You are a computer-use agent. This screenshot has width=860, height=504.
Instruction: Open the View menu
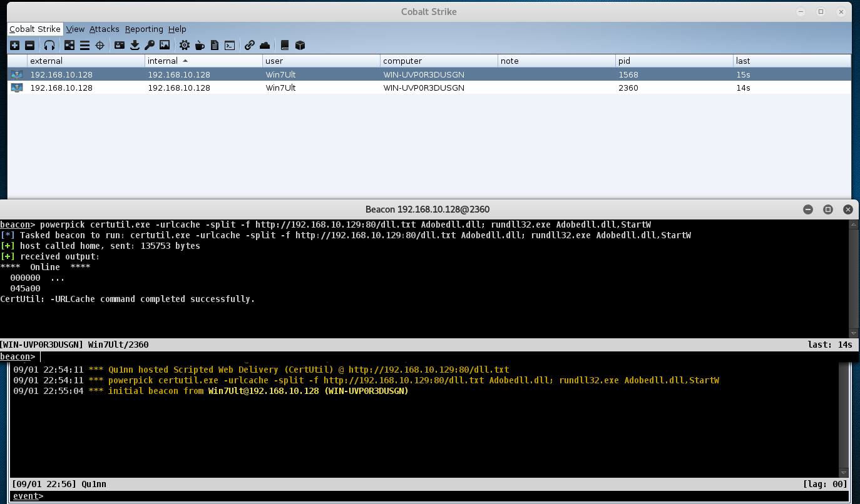pyautogui.click(x=75, y=29)
